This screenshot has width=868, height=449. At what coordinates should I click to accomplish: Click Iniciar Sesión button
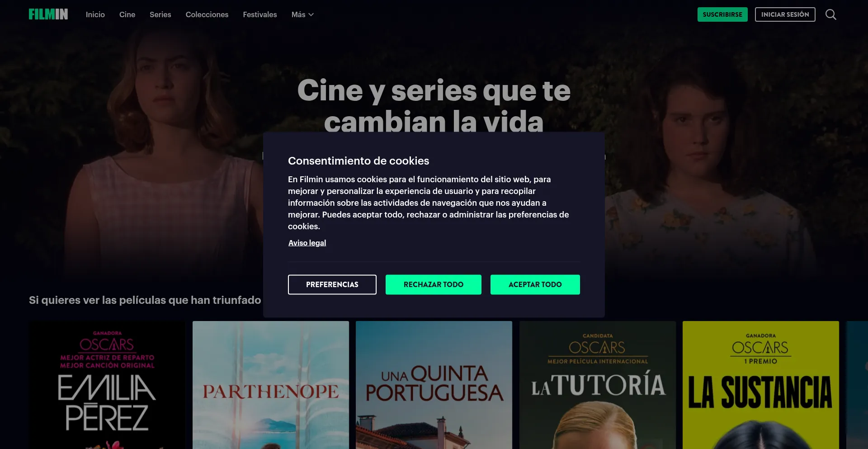point(785,14)
